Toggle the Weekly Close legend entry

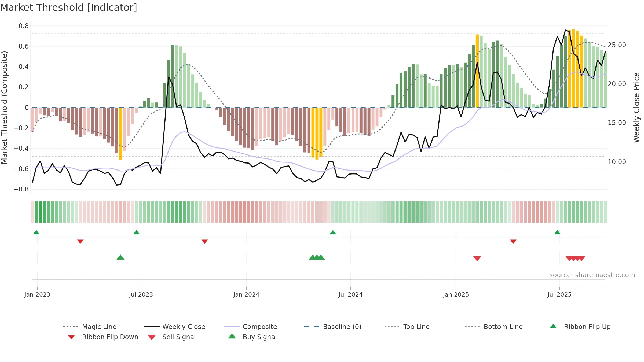tap(174, 327)
